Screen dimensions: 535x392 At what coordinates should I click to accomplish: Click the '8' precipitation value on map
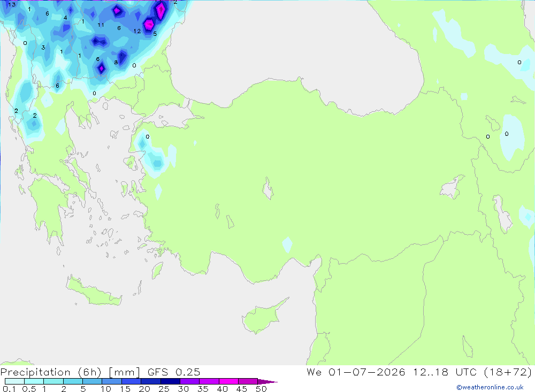point(116,63)
